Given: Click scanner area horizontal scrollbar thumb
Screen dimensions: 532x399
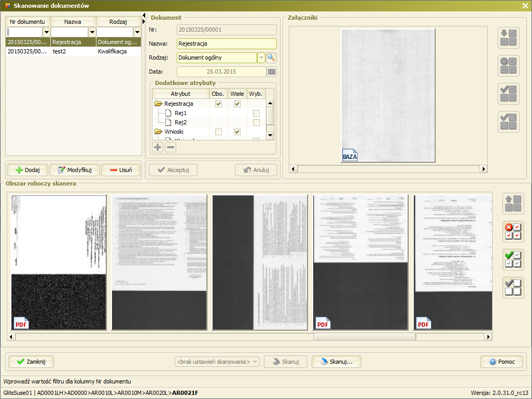Looking at the screenshot, I should (x=365, y=337).
